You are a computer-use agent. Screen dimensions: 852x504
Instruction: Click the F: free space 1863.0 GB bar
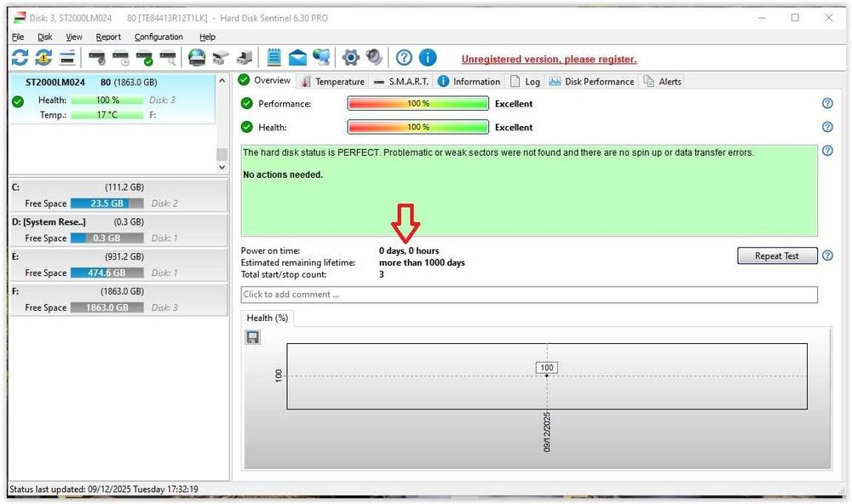click(107, 307)
